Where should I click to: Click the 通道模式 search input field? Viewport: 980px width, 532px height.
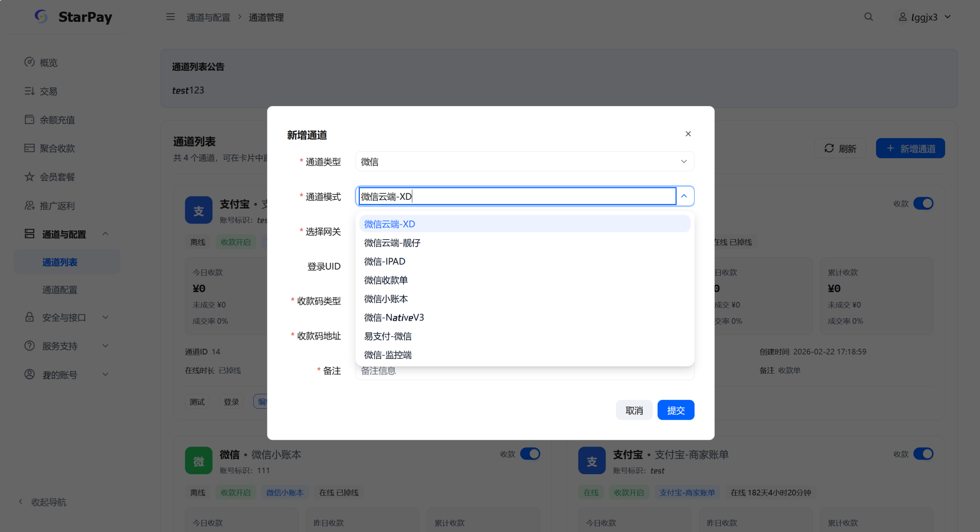click(518, 196)
